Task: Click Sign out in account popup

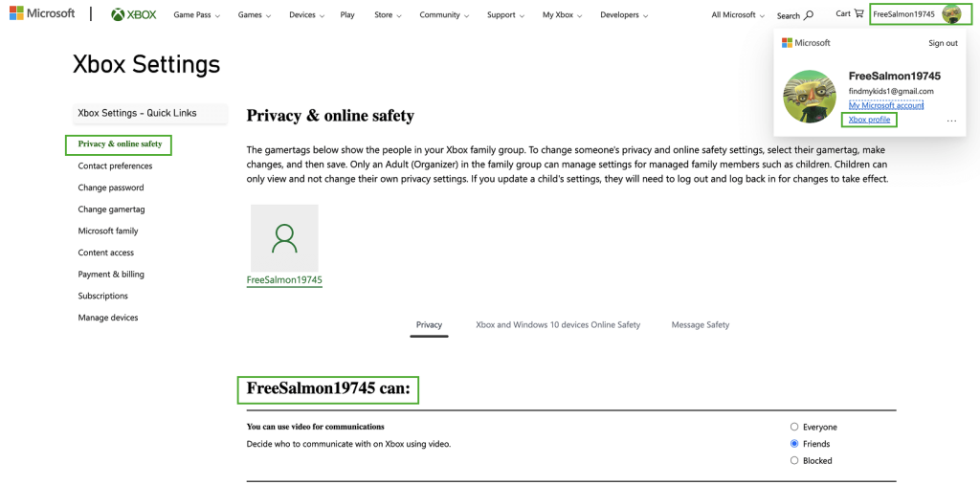Action: (943, 43)
